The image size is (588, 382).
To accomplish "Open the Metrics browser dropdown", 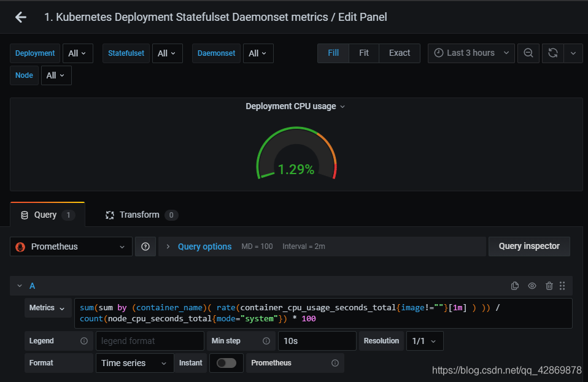I will click(x=48, y=308).
